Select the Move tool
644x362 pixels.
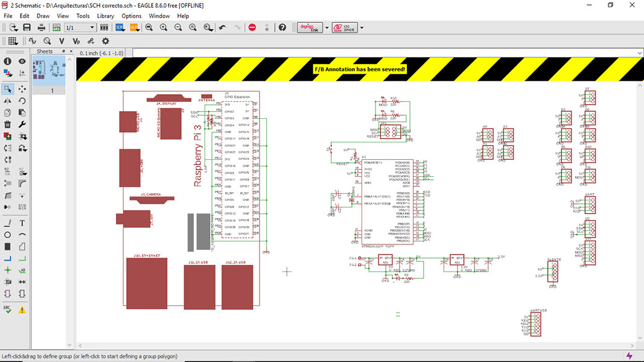tap(22, 89)
